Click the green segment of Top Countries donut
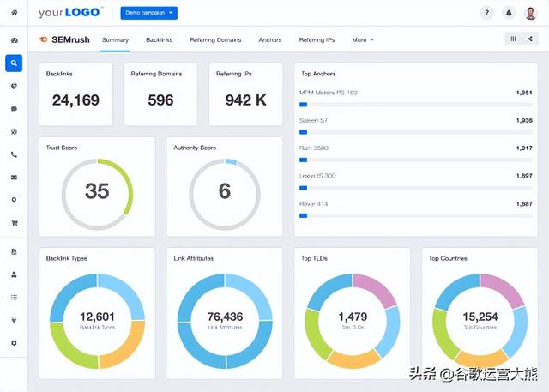549x392 pixels. (442, 336)
